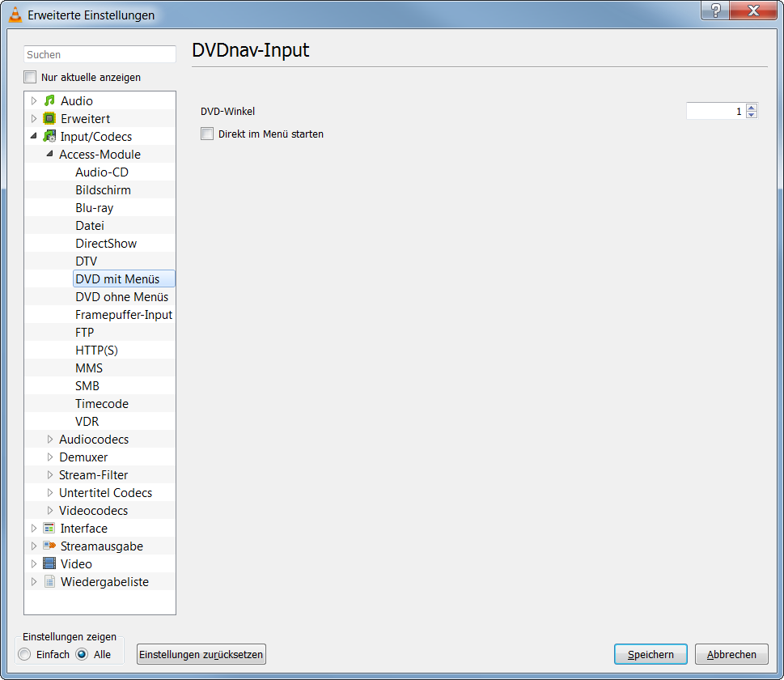Click the Streamausgabe category icon
The image size is (784, 680).
point(49,546)
